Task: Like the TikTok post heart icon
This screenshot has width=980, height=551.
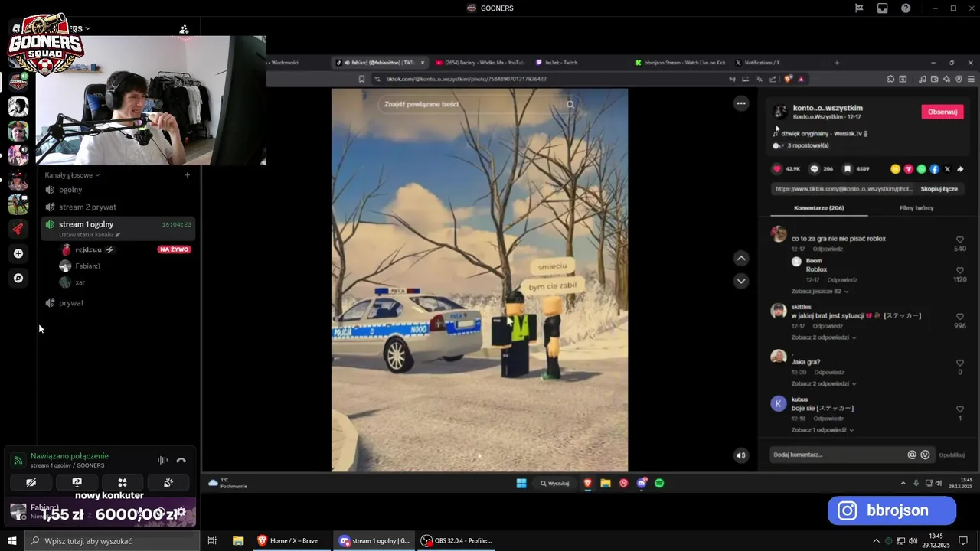Action: pyautogui.click(x=777, y=169)
